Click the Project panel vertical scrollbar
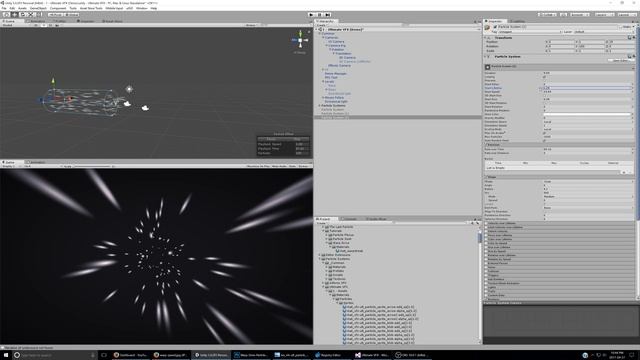Image resolution: width=640 pixels, height=360 pixels. click(x=480, y=237)
